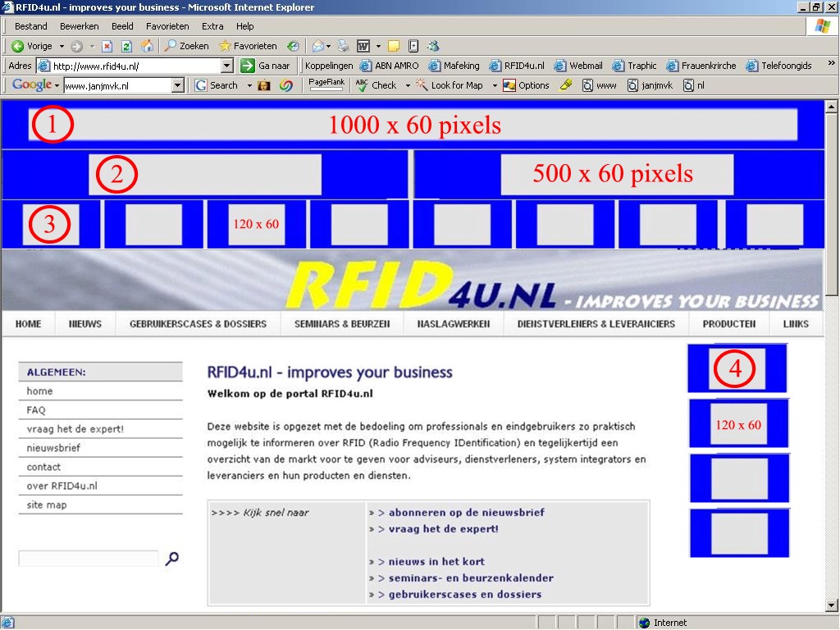This screenshot has width=840, height=630.
Task: Click Look for Map toolbar button
Action: click(450, 85)
